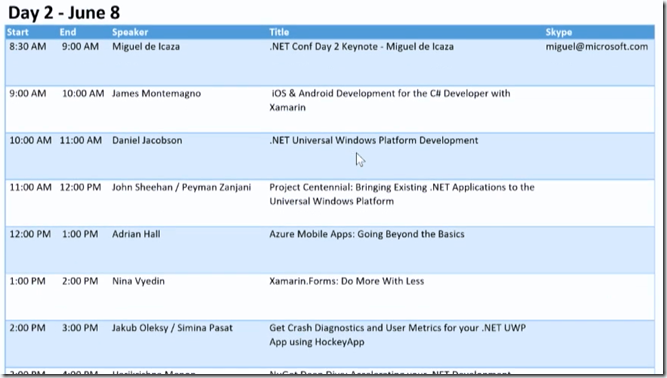Viewport: 667px width, 378px height.
Task: Click 'Azure Mobile Apps: Going Beyond the Basics'
Action: pos(367,234)
